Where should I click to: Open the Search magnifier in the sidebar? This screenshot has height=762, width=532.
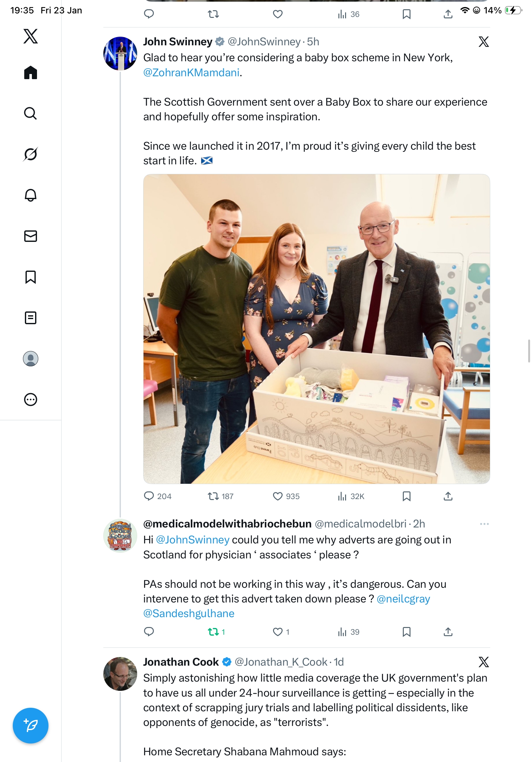coord(31,113)
